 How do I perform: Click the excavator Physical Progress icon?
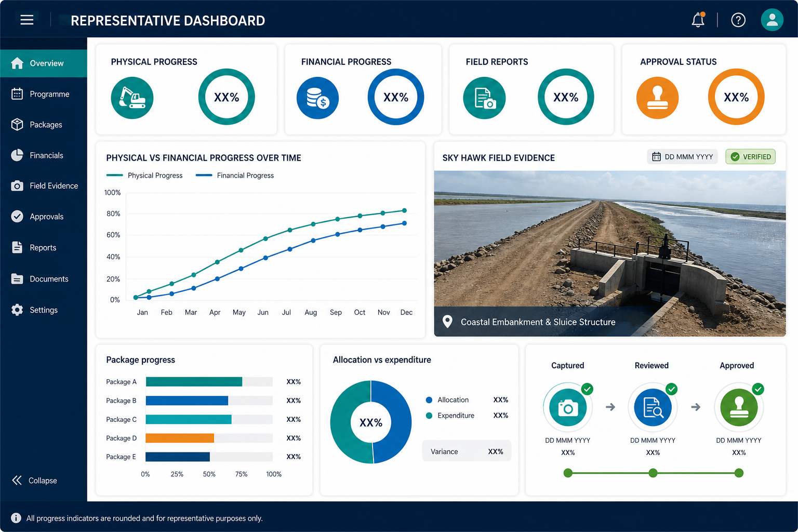click(x=132, y=98)
